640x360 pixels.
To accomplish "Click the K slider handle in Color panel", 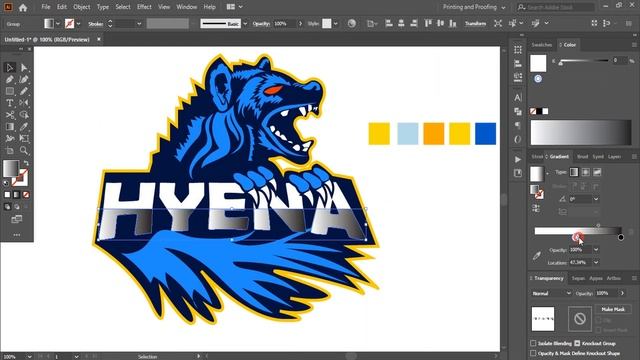I will coord(561,63).
